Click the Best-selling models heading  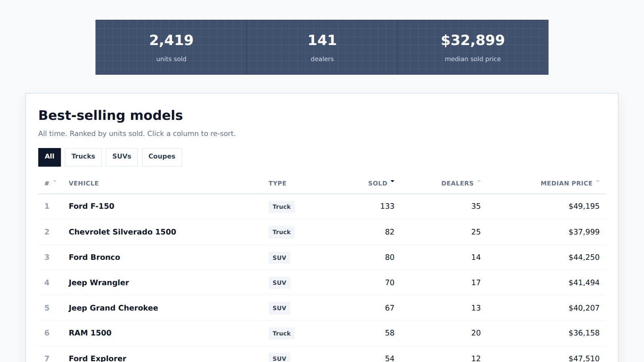point(111,115)
